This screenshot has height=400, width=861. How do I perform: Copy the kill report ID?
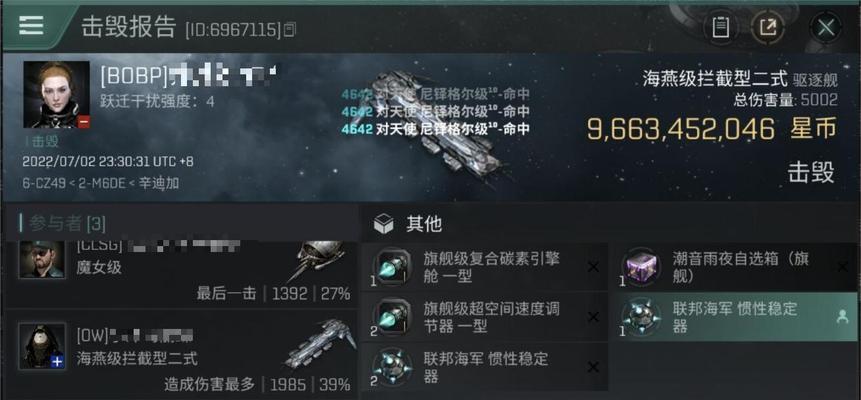pyautogui.click(x=289, y=29)
